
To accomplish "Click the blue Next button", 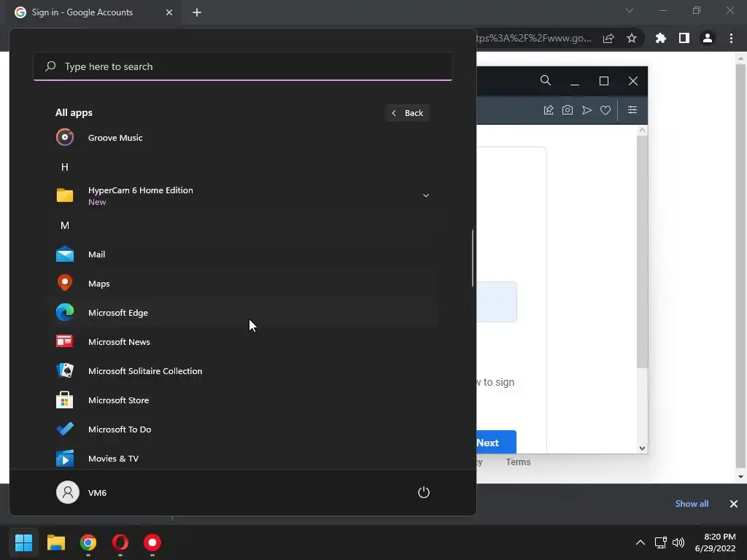I will click(x=496, y=443).
